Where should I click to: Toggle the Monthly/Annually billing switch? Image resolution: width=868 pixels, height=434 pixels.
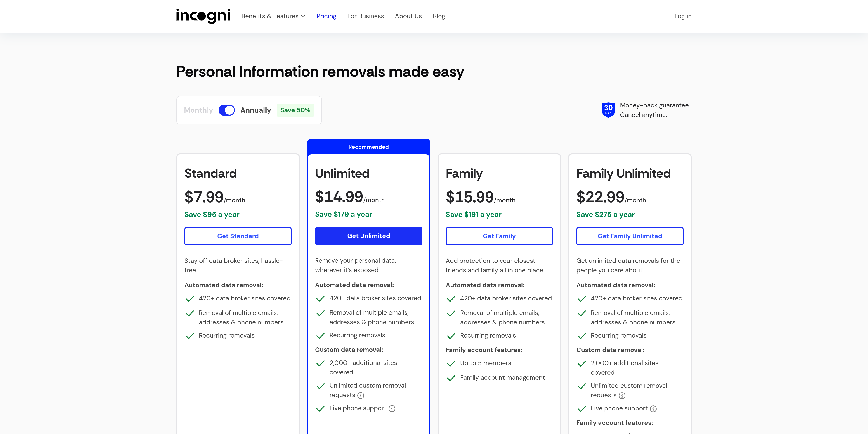pos(226,110)
